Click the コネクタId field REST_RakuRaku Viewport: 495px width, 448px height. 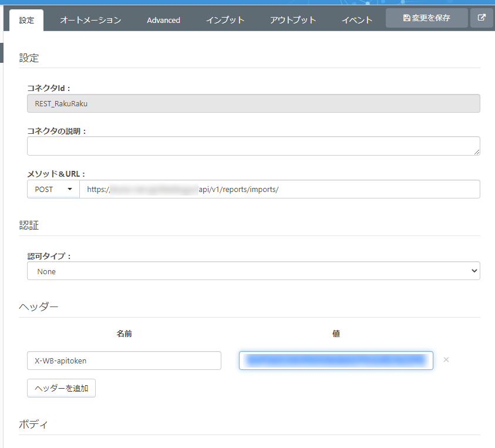254,103
